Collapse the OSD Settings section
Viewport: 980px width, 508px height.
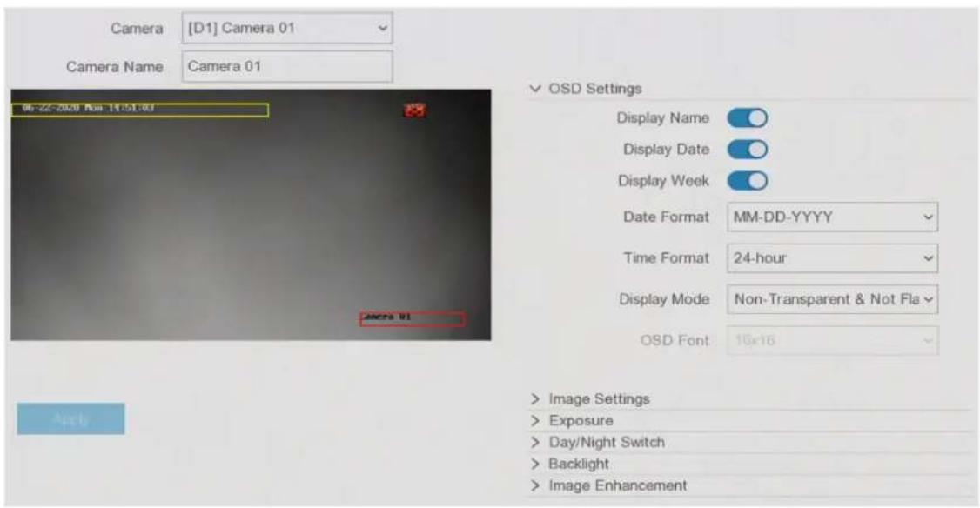coord(586,89)
